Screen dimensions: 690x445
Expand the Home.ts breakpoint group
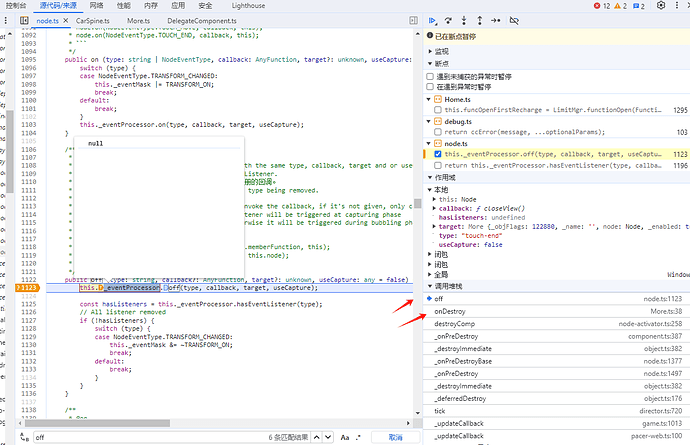430,99
